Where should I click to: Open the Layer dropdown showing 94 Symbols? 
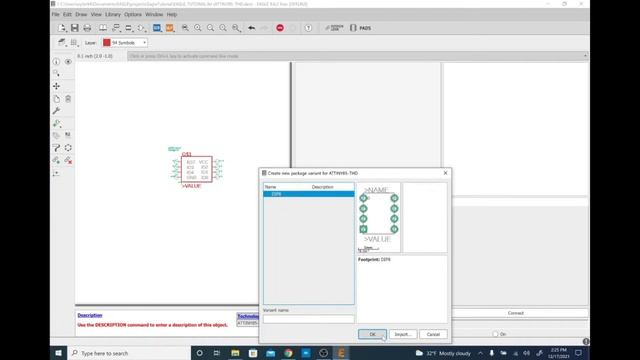tap(125, 42)
